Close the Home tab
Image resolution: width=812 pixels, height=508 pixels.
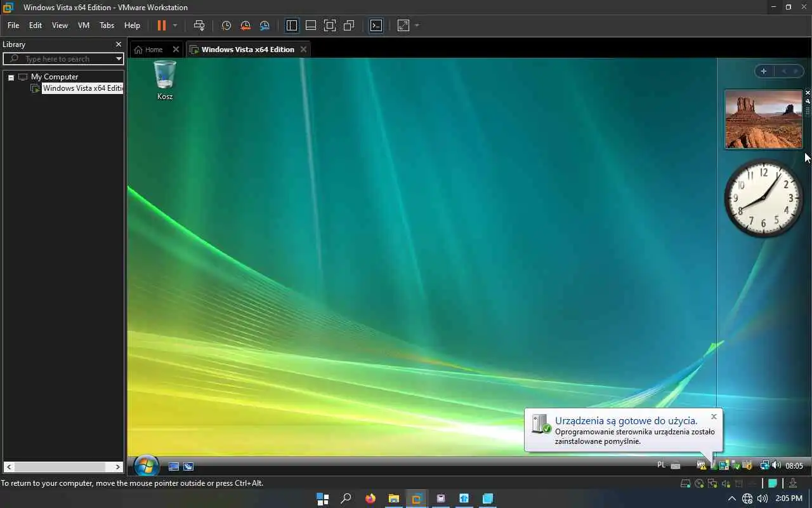point(176,50)
